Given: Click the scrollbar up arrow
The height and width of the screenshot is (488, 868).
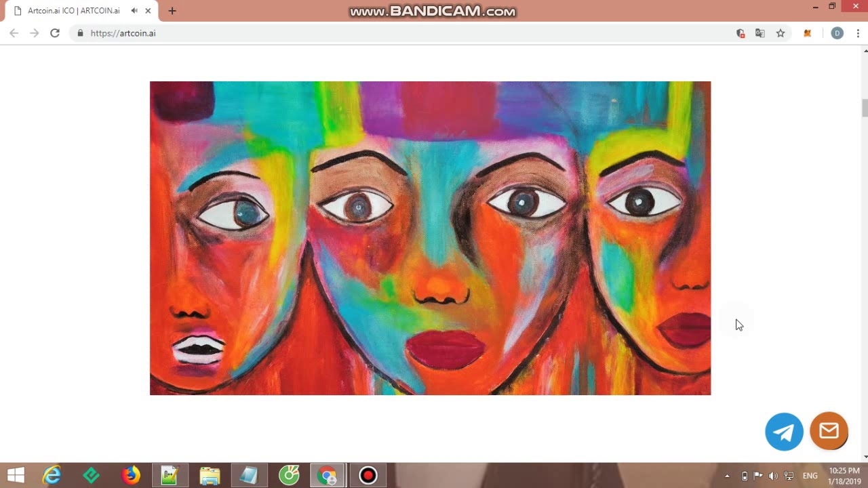Looking at the screenshot, I should pos(865,50).
